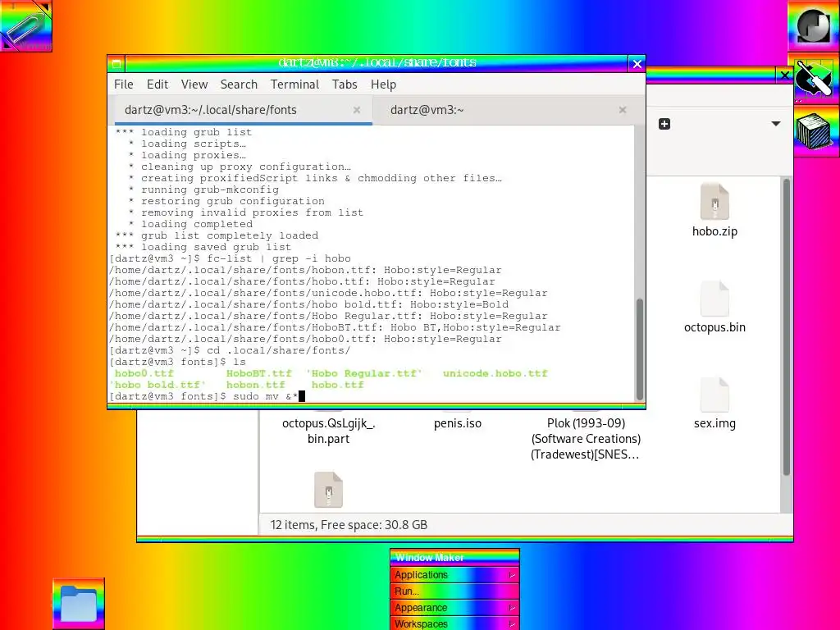Select the Plok (1993-09) file label

[x=586, y=439]
